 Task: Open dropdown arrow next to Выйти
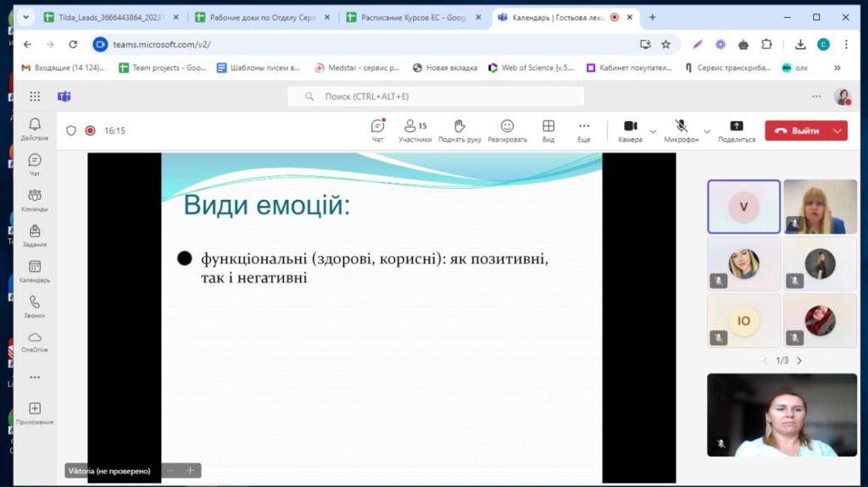838,130
